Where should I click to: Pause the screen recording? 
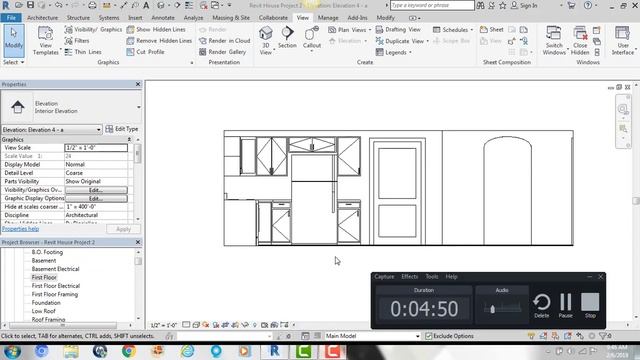[565, 306]
